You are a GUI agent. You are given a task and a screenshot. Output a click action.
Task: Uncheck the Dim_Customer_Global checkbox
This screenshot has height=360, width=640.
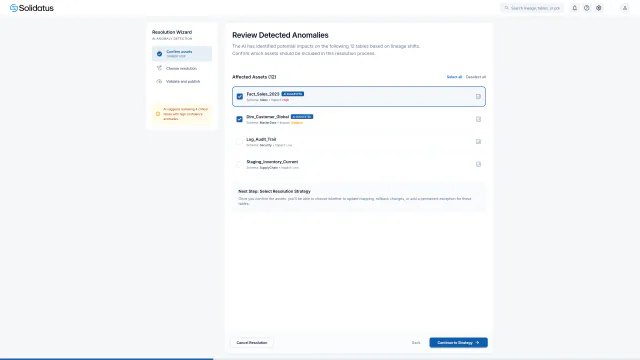[240, 119]
